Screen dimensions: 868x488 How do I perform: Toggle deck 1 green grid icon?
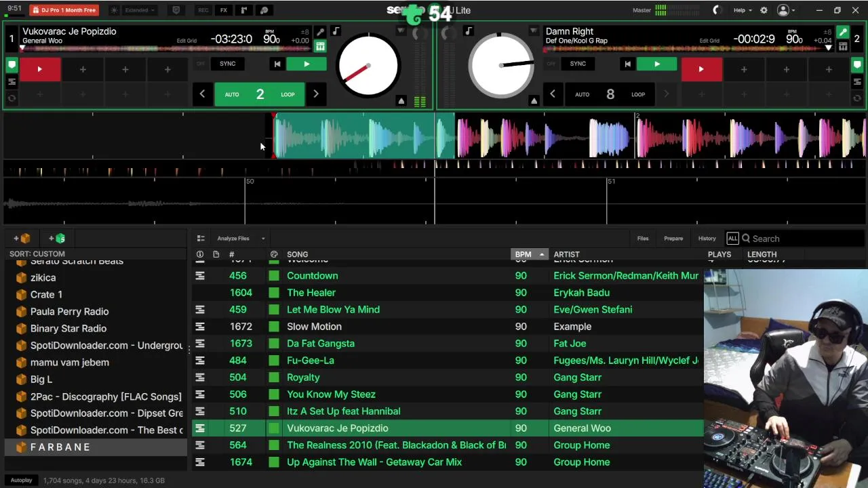point(320,46)
